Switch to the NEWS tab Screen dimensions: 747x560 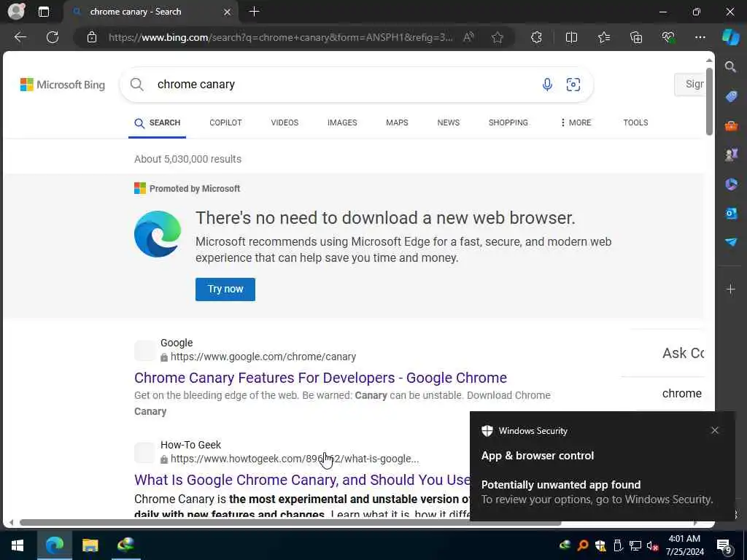point(449,122)
